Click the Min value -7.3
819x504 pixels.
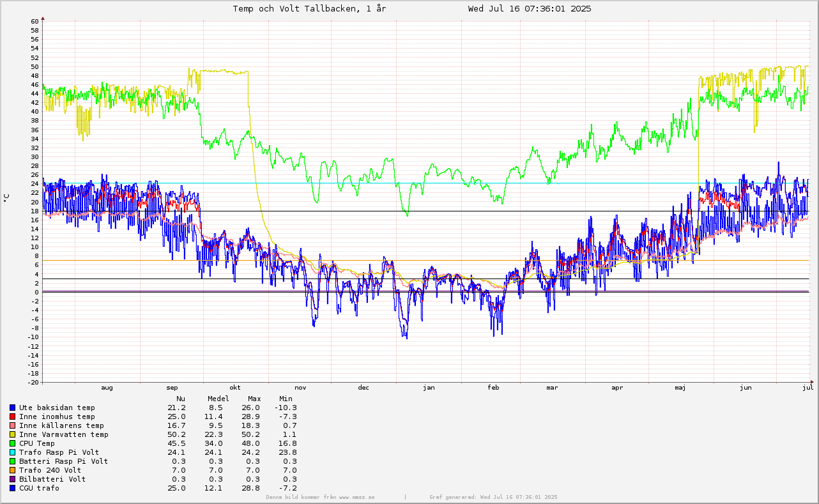point(288,416)
